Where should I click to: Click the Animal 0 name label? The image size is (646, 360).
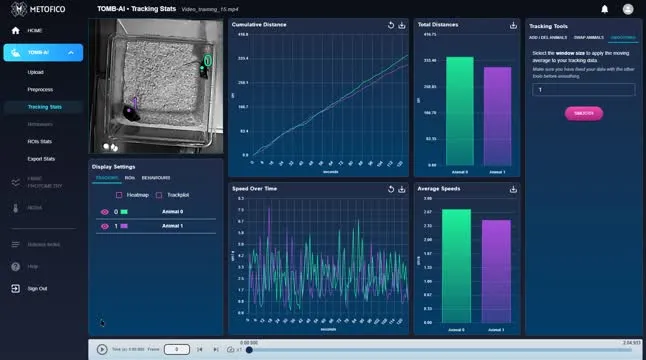pos(172,212)
